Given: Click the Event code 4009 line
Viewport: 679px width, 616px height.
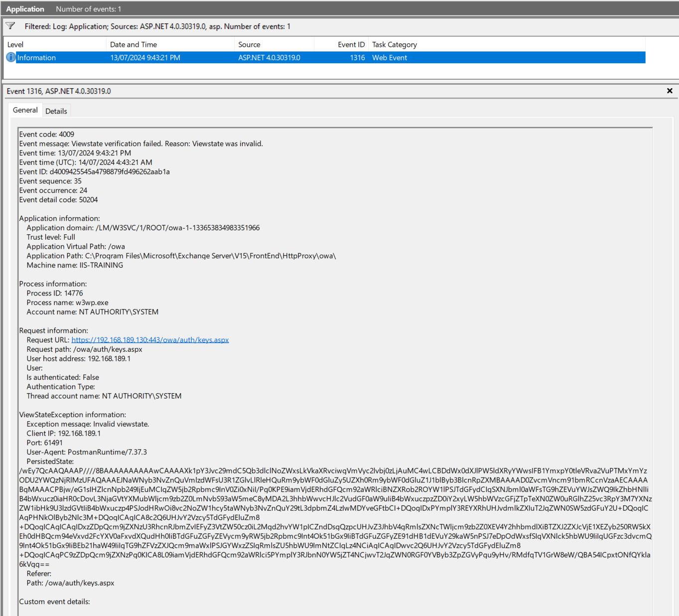Looking at the screenshot, I should pyautogui.click(x=47, y=134).
